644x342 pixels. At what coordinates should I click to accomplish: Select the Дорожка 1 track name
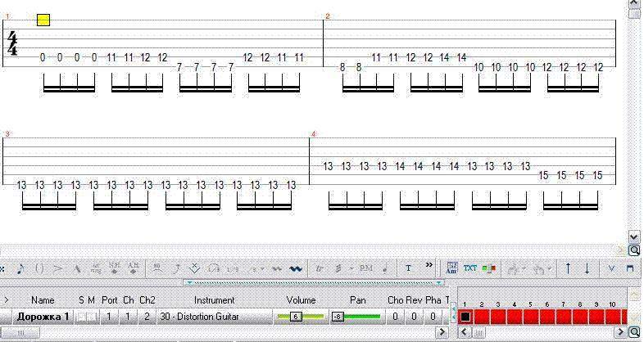[43, 316]
